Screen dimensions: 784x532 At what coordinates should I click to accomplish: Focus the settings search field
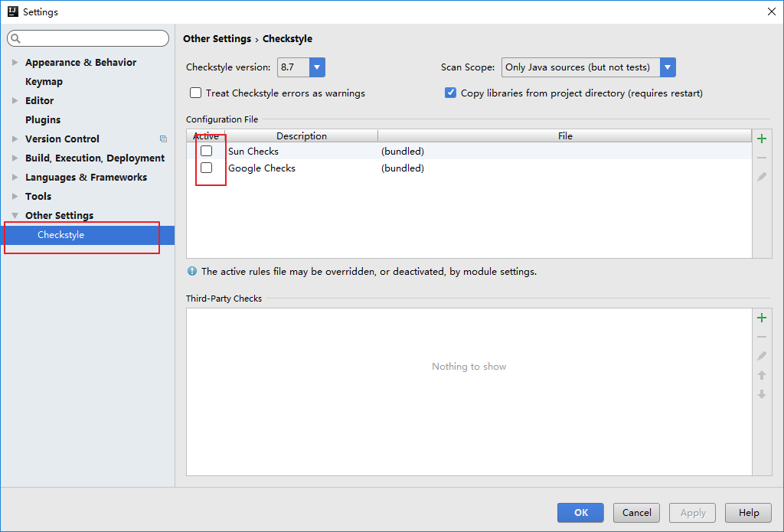[88, 38]
